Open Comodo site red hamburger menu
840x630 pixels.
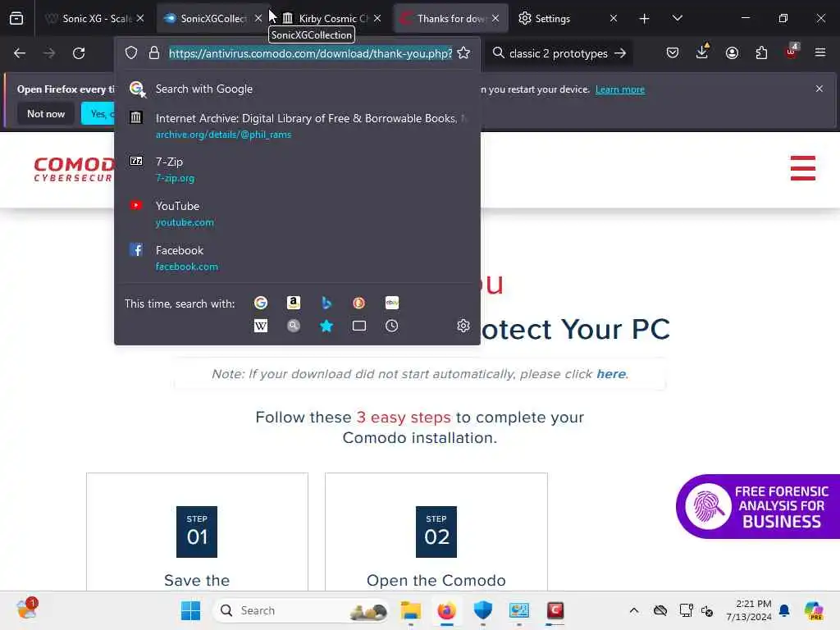click(x=802, y=168)
